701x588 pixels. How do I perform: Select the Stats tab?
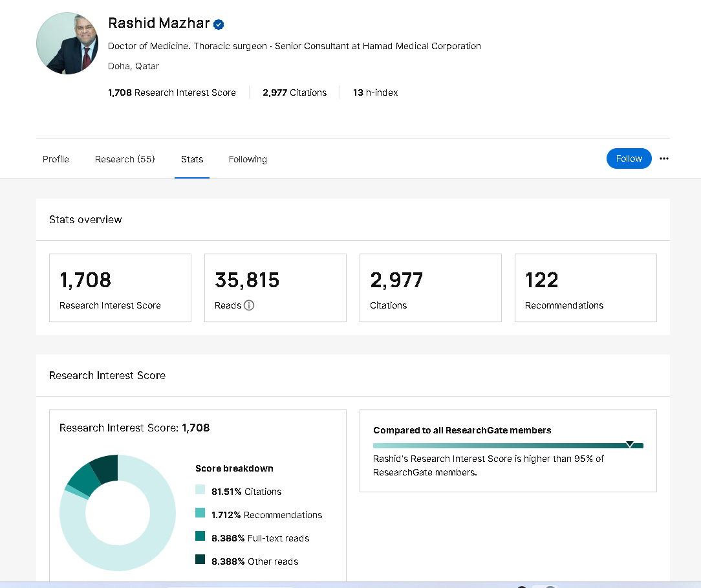[x=192, y=159]
